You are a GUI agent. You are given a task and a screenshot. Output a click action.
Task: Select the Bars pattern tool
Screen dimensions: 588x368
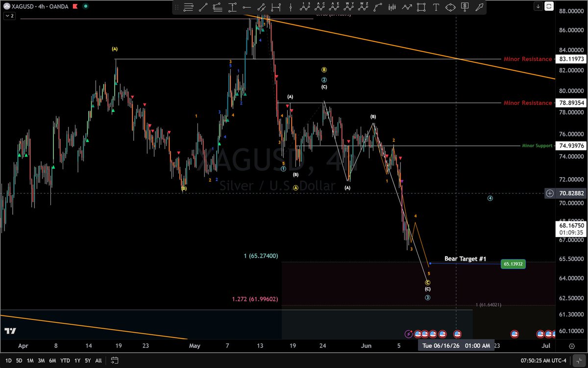pos(392,7)
